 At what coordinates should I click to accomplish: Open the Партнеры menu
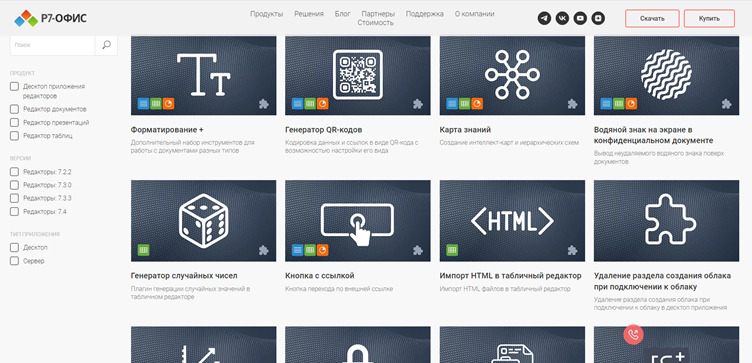(x=378, y=14)
